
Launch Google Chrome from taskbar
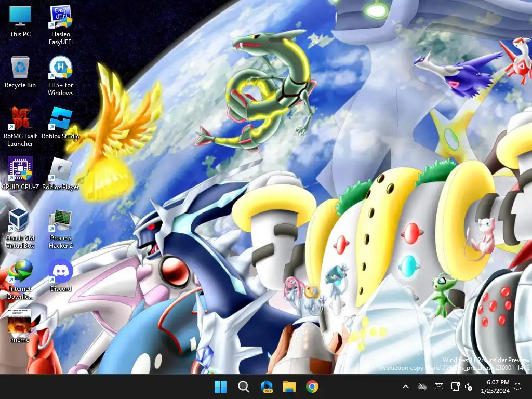click(312, 387)
